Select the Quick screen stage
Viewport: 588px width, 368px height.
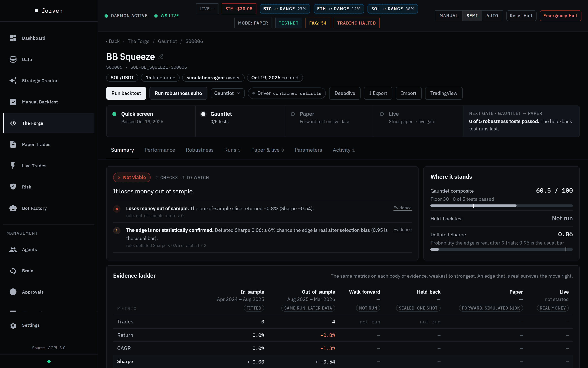(151, 121)
